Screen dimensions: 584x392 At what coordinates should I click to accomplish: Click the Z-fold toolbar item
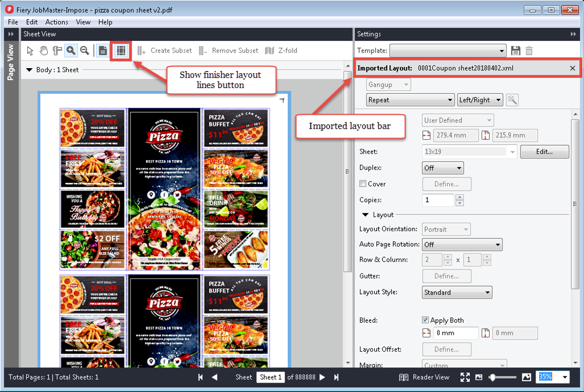[281, 51]
